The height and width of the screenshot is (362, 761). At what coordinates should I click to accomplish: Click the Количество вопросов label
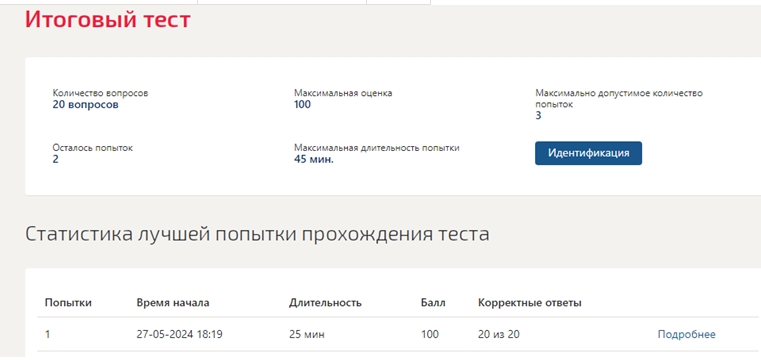100,93
